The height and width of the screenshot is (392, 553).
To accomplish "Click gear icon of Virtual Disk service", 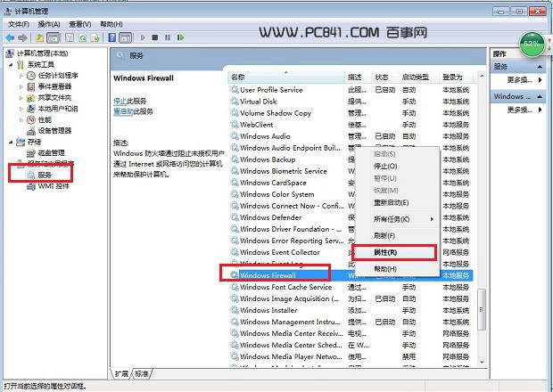I will (235, 101).
